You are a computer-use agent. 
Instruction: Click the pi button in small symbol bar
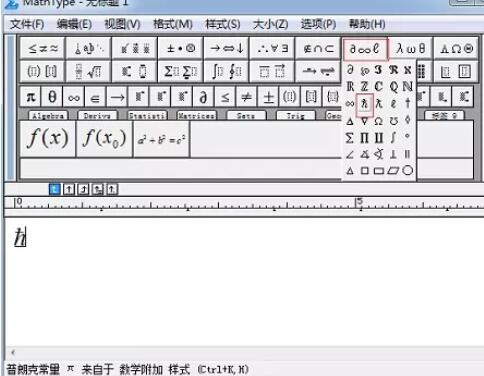click(x=30, y=97)
